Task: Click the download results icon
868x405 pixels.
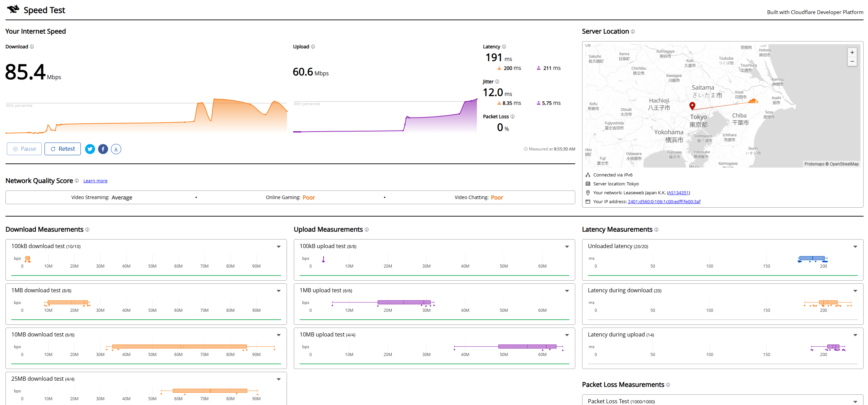Action: coord(116,149)
